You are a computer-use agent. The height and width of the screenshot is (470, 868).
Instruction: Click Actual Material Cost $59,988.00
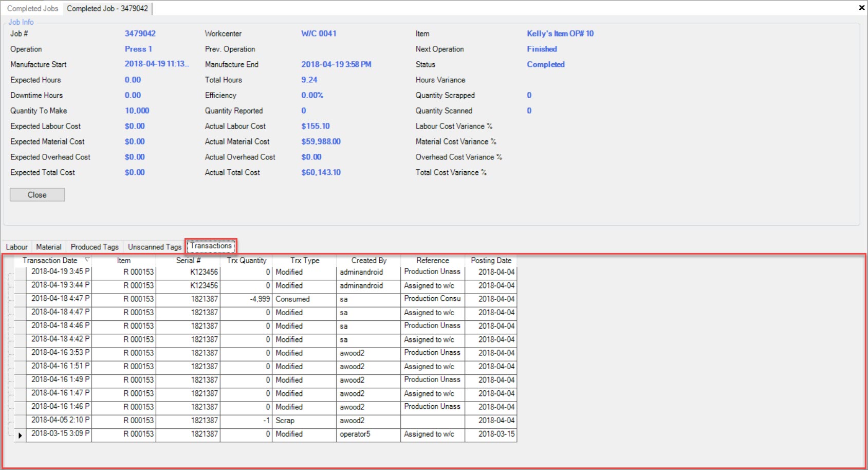point(321,141)
